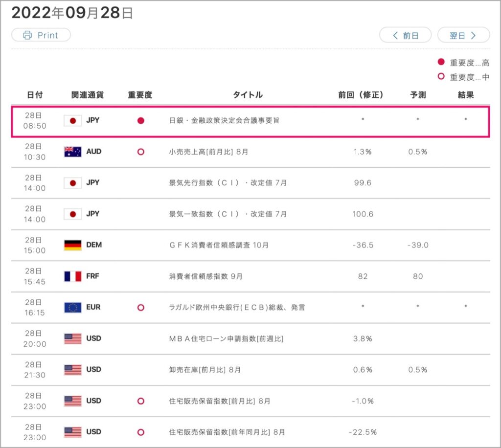Click the German flag beside DEM

(73, 245)
